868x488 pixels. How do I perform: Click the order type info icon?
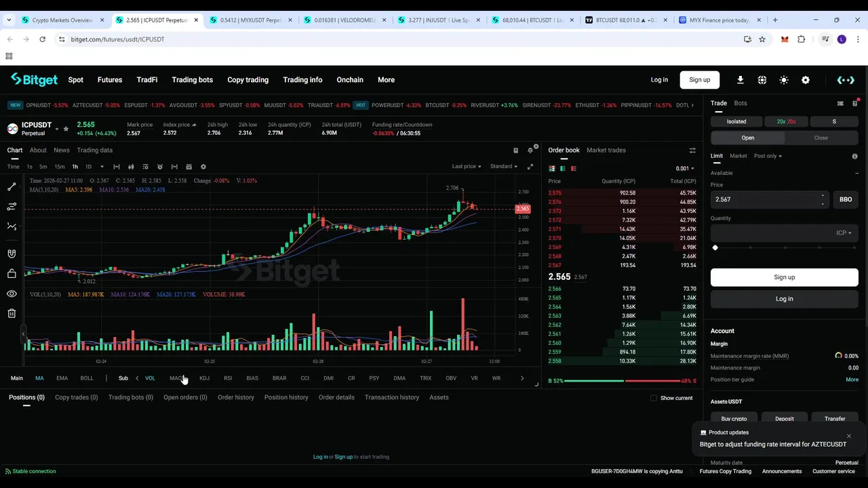(x=854, y=157)
